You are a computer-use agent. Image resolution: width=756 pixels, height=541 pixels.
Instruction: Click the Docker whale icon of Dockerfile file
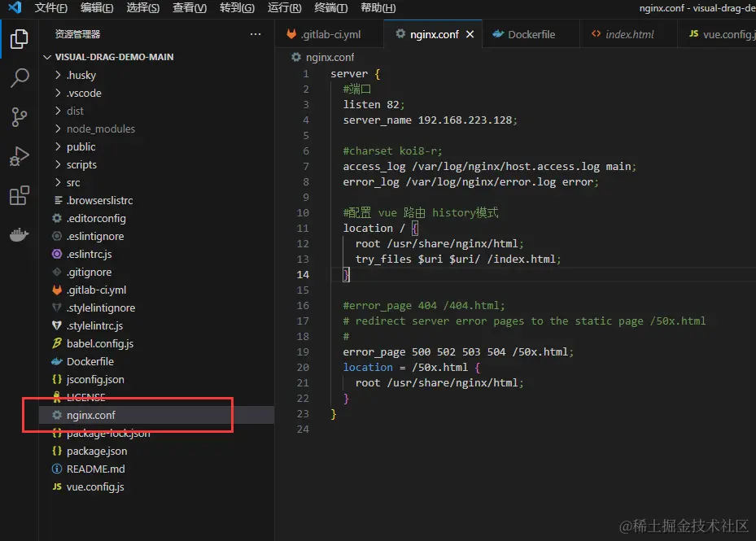tap(57, 362)
